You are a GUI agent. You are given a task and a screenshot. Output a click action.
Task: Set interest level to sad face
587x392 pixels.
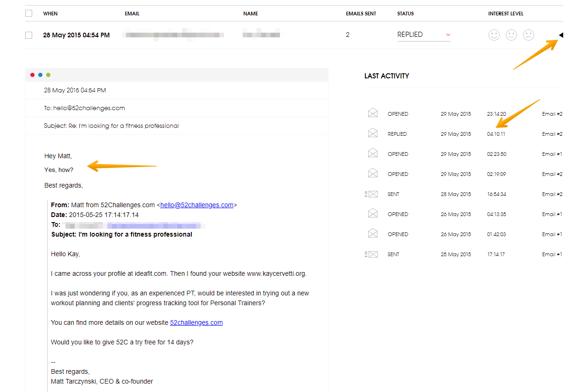[528, 35]
